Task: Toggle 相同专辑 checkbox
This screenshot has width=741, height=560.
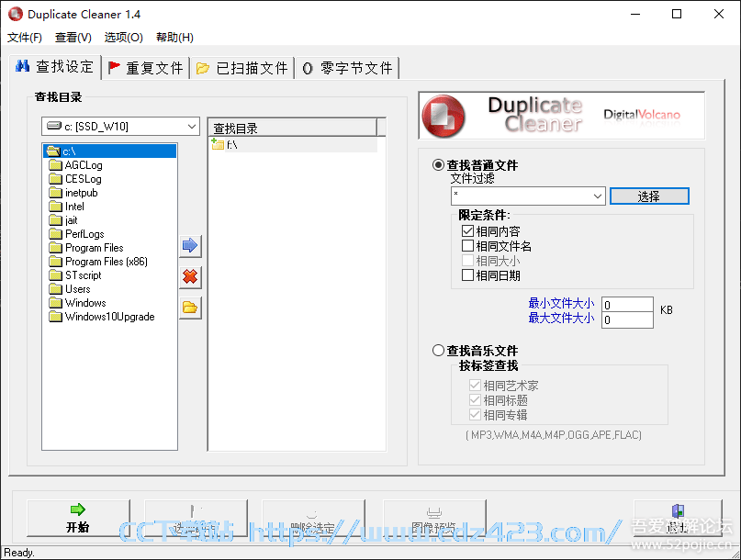Action: click(475, 414)
